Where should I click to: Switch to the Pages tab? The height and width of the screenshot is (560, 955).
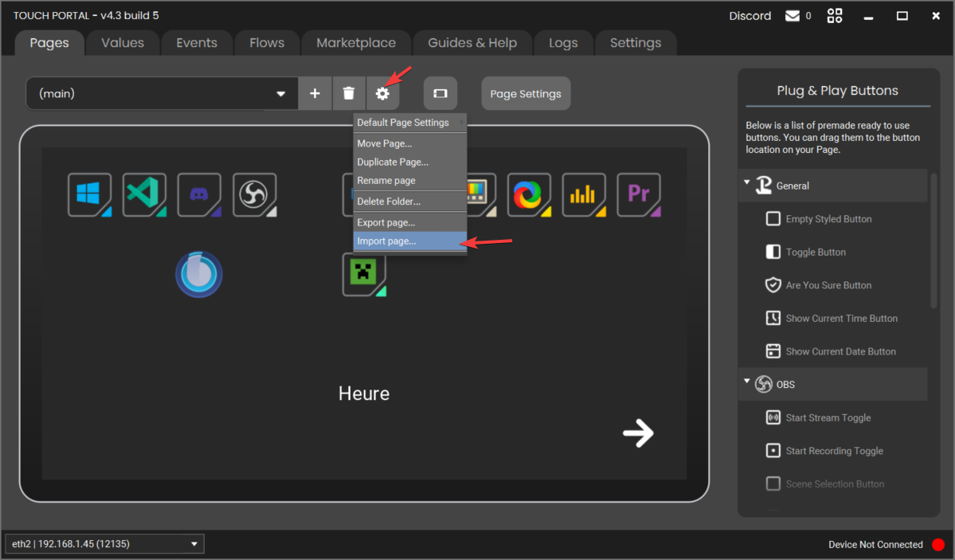point(49,43)
